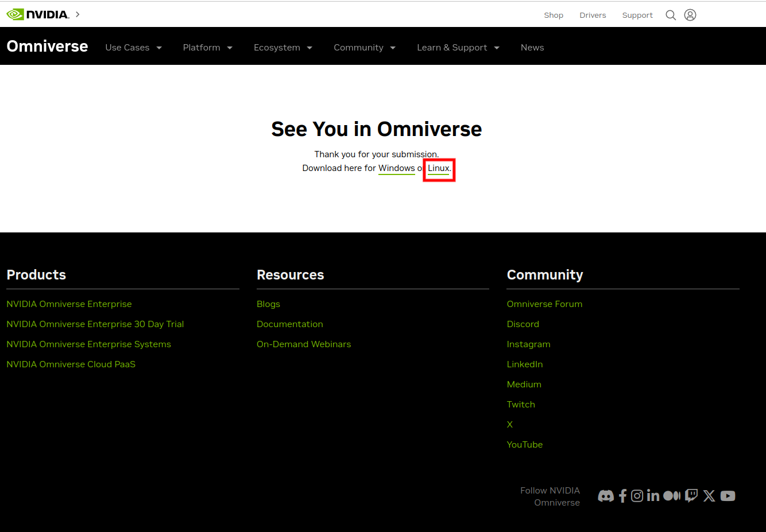Open the Facebook icon in the footer

(x=622, y=496)
